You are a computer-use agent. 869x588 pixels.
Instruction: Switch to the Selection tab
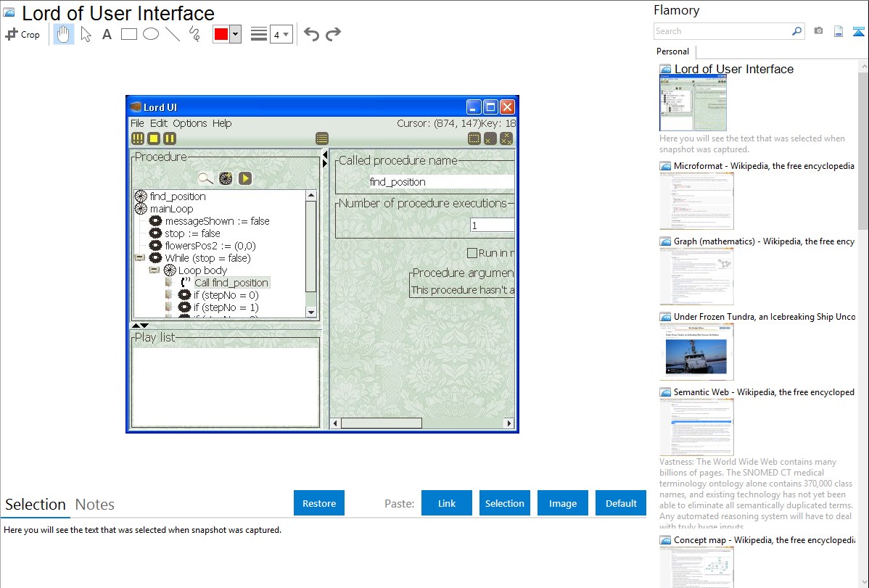(x=36, y=505)
